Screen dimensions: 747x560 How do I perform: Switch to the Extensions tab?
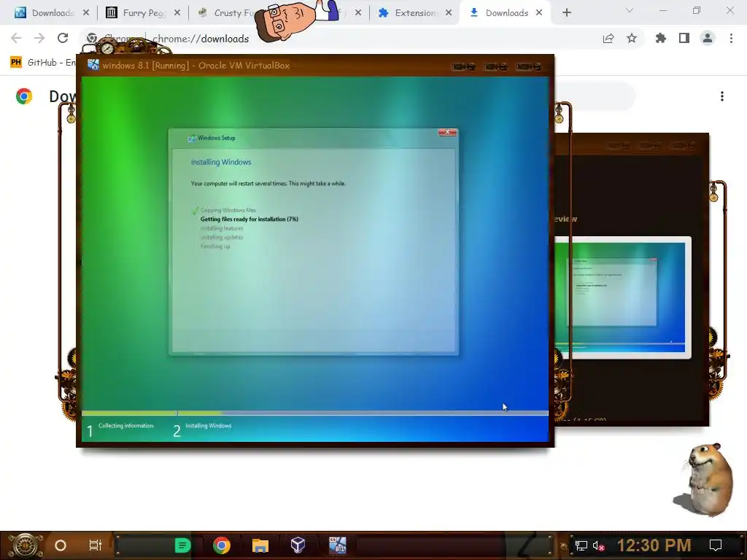[x=413, y=12]
